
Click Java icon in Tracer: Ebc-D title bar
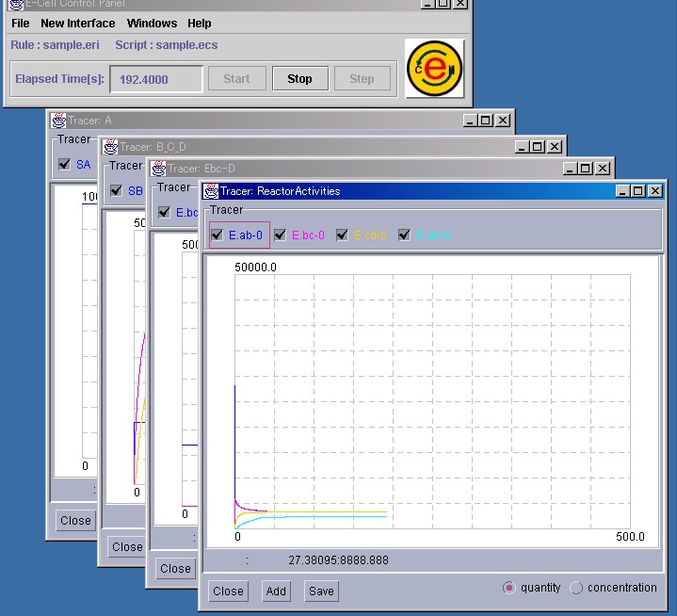click(157, 169)
